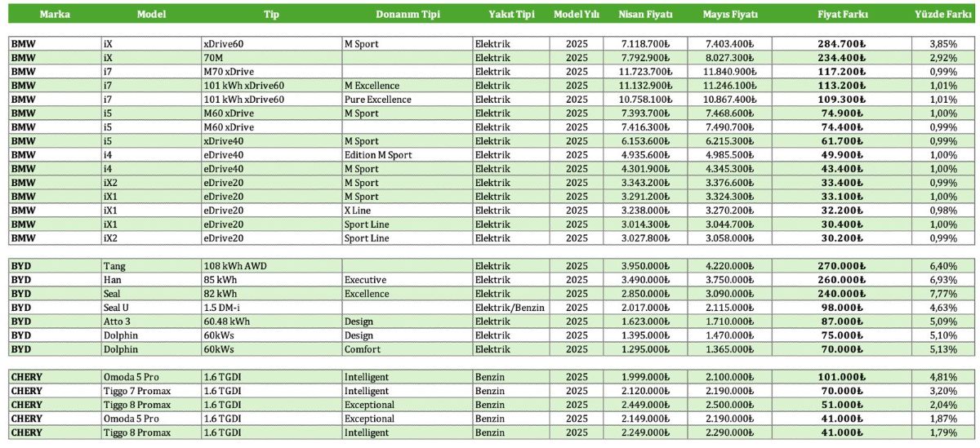
Task: Select the 284.700₺ price difference cell
Action: click(x=841, y=43)
